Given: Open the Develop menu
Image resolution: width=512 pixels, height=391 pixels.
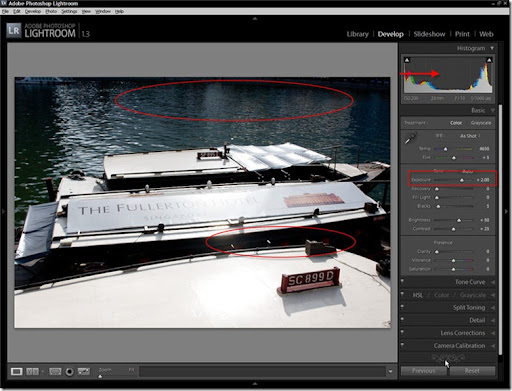Looking at the screenshot, I should [x=33, y=11].
